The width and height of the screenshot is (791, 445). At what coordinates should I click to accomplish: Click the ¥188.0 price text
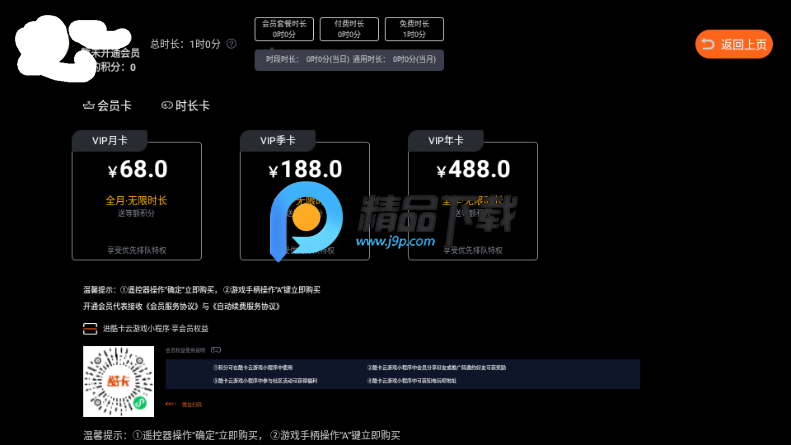[305, 169]
